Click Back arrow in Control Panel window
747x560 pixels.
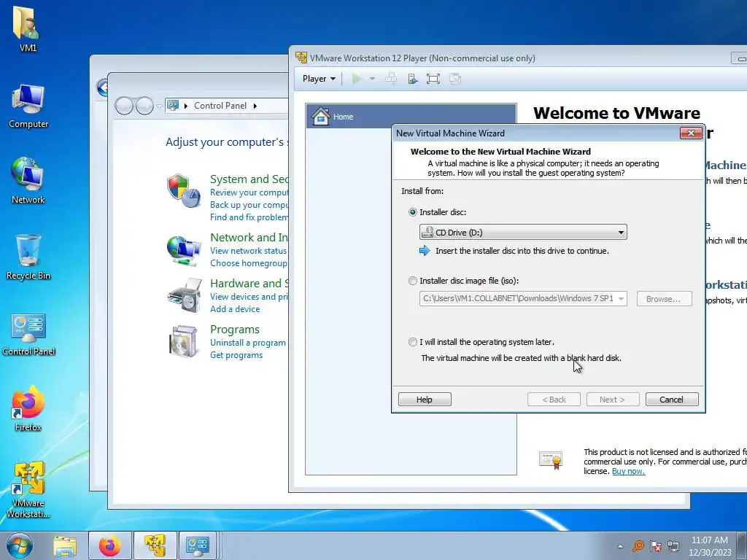[x=124, y=106]
